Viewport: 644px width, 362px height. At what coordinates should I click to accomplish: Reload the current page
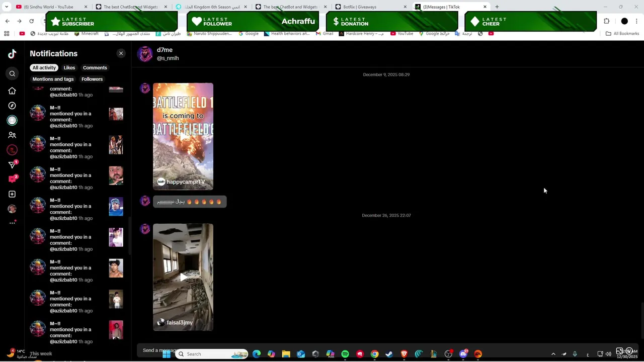point(32,21)
